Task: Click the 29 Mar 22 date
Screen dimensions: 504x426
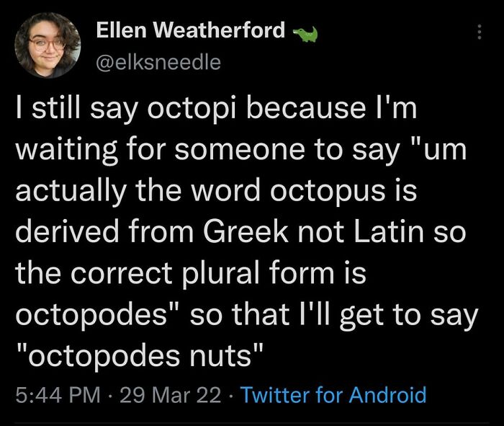Action: (171, 395)
